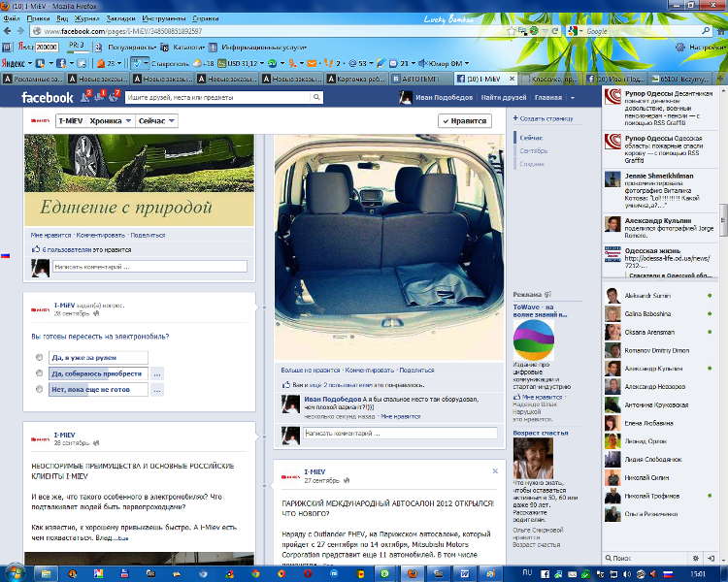Open Chrome from the taskbar
Screen dimensions: 728x582
tap(255, 573)
